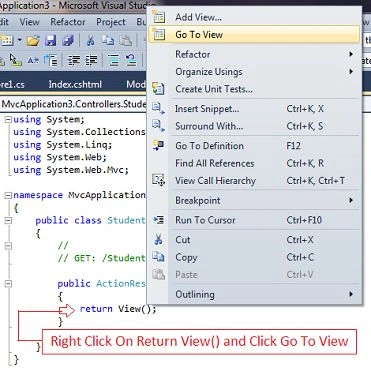371x375 pixels.
Task: Select Find All References menu entry
Action: click(x=254, y=163)
